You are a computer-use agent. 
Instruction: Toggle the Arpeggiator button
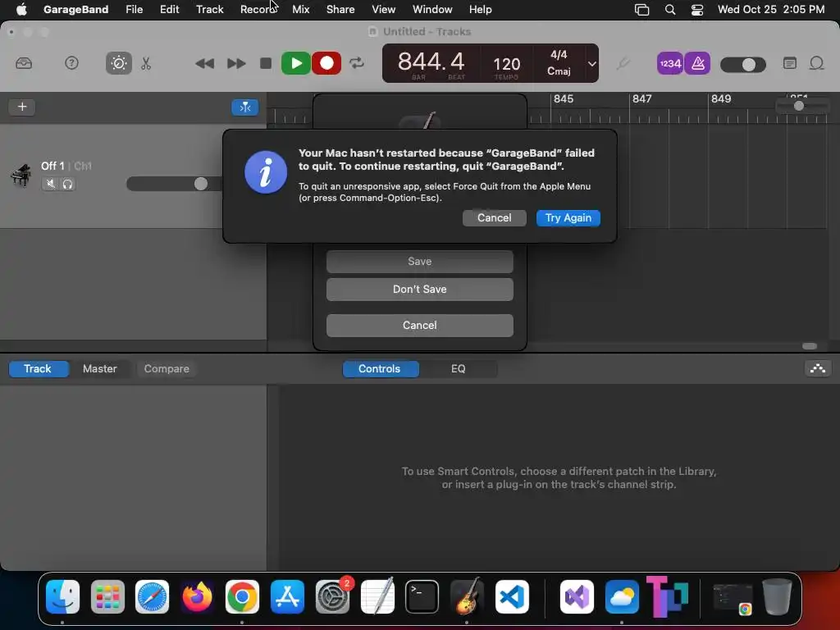tap(818, 368)
